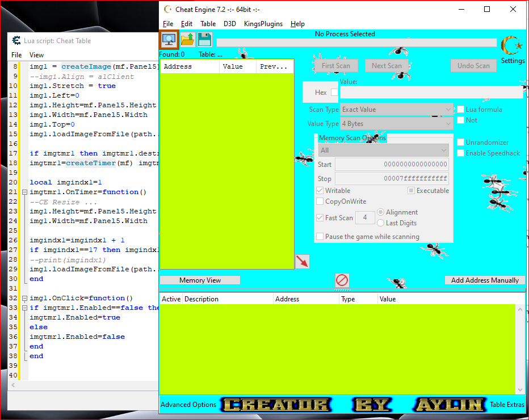This screenshot has width=529, height=420.
Task: Open the KingsPlugins menu
Action: (264, 24)
